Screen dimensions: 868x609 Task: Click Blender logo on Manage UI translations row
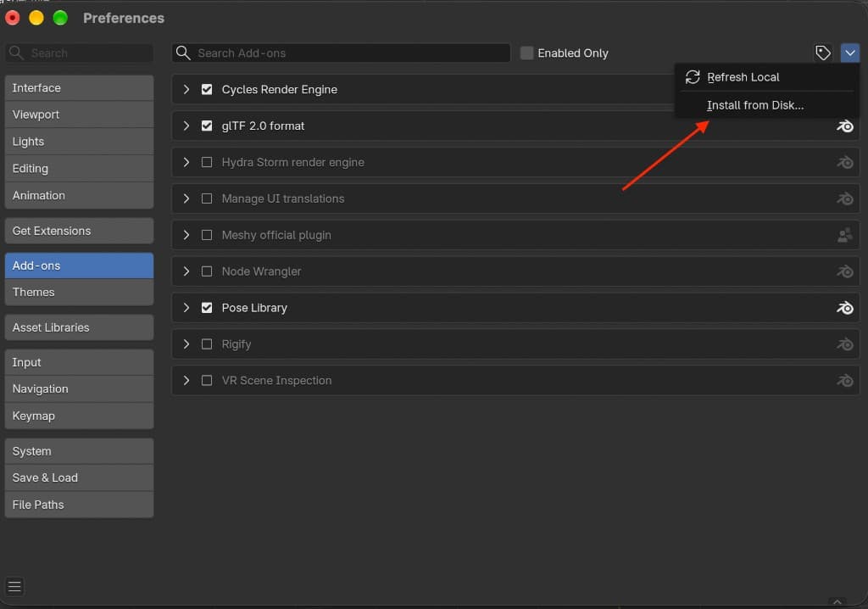[x=845, y=199]
